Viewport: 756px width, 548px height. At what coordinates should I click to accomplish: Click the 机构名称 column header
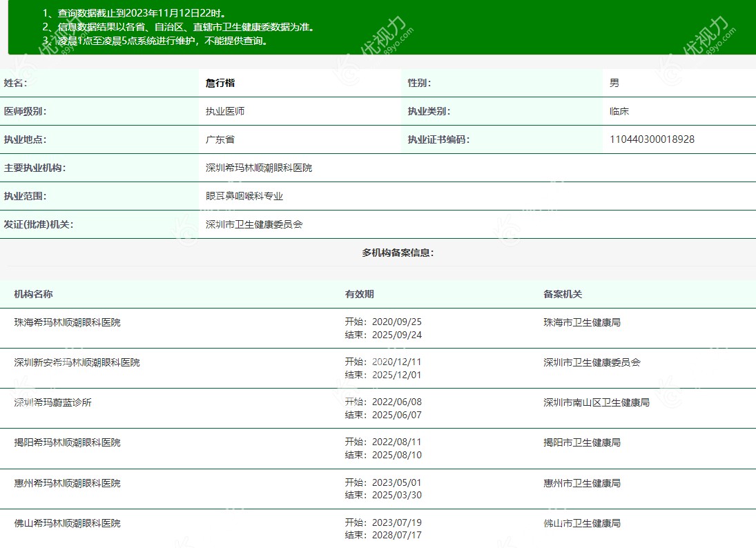point(33,294)
